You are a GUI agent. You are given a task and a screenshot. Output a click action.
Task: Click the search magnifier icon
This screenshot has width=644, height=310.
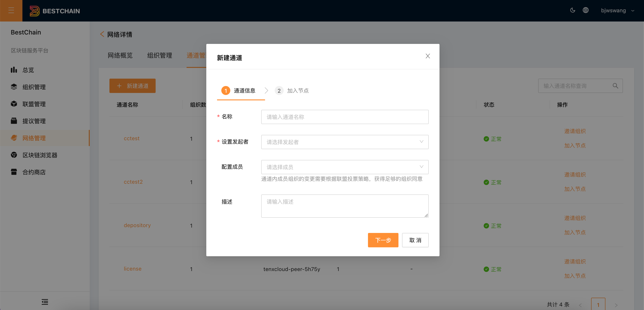(615, 86)
